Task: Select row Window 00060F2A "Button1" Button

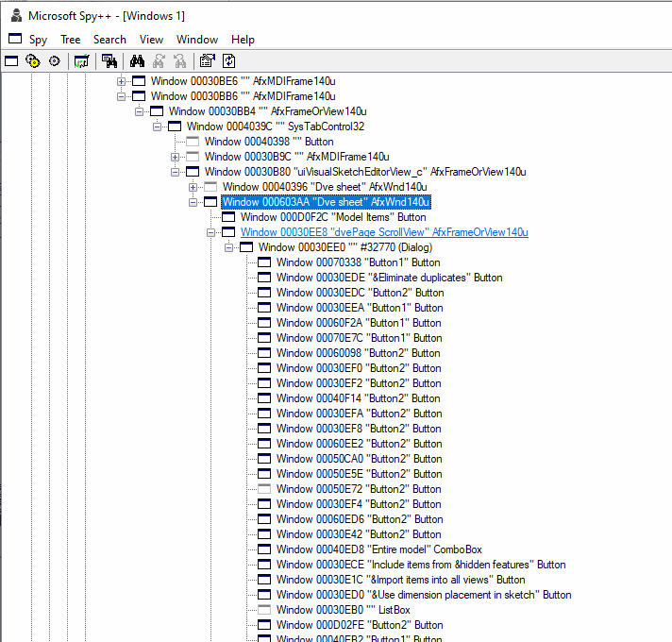Action: pos(359,323)
